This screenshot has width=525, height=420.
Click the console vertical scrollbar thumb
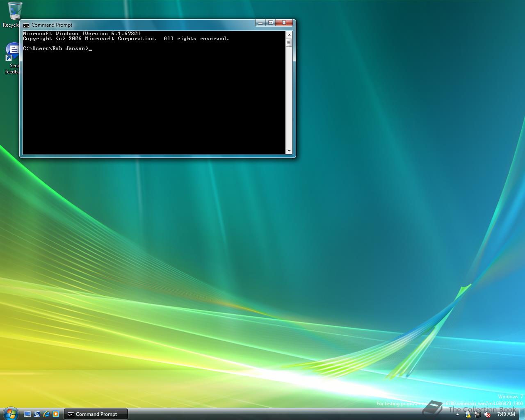tap(289, 43)
